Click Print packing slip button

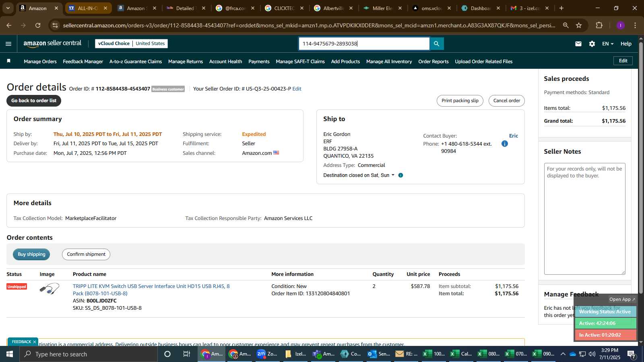tap(460, 101)
